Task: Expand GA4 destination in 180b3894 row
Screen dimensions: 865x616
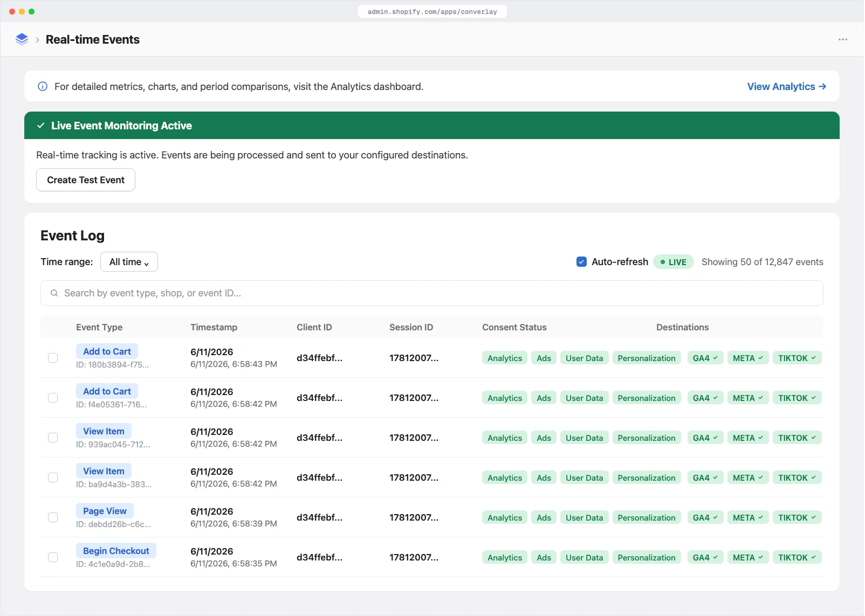Action: click(x=705, y=358)
